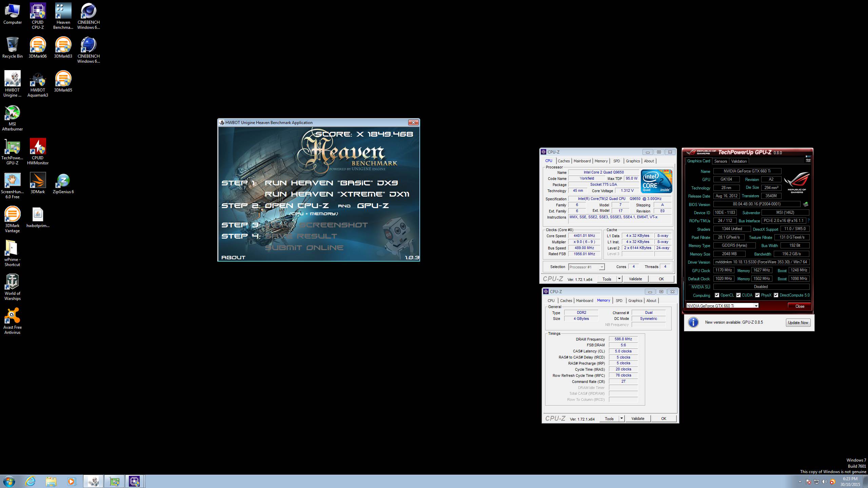Click the DRAM Frequency 586.8 MHz value

click(623, 339)
